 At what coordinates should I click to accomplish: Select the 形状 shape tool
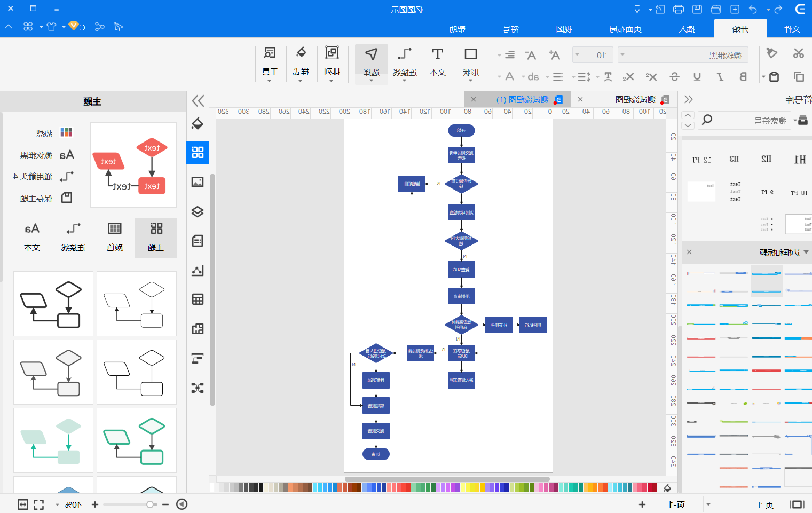click(470, 63)
